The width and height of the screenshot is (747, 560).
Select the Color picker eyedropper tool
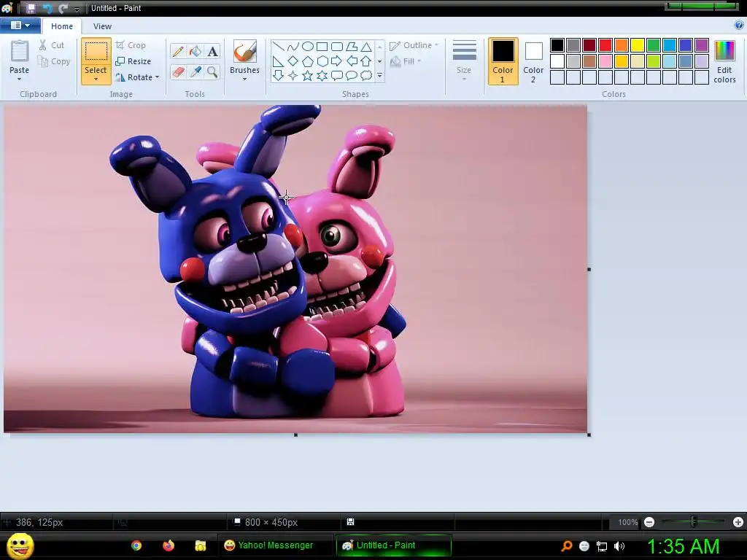click(x=196, y=72)
